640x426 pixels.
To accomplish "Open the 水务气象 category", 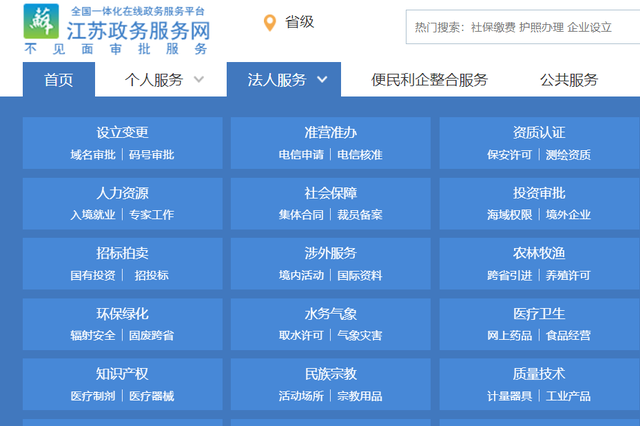I will 331,314.
